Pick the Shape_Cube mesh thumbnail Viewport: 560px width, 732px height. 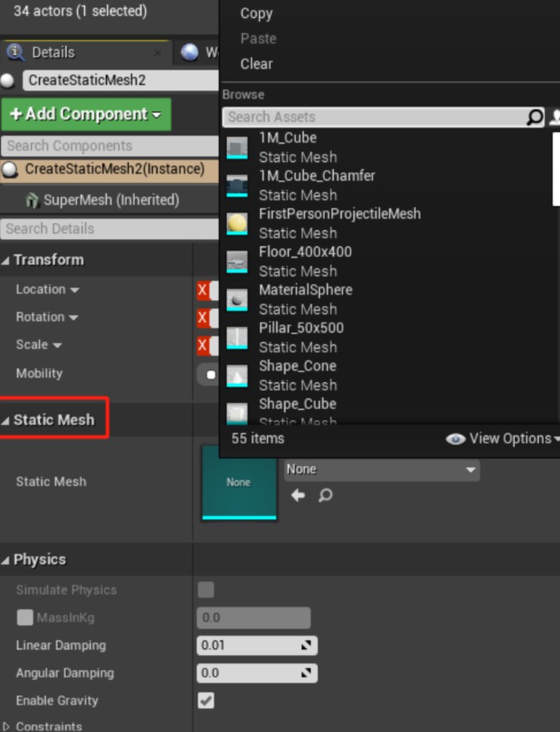237,413
